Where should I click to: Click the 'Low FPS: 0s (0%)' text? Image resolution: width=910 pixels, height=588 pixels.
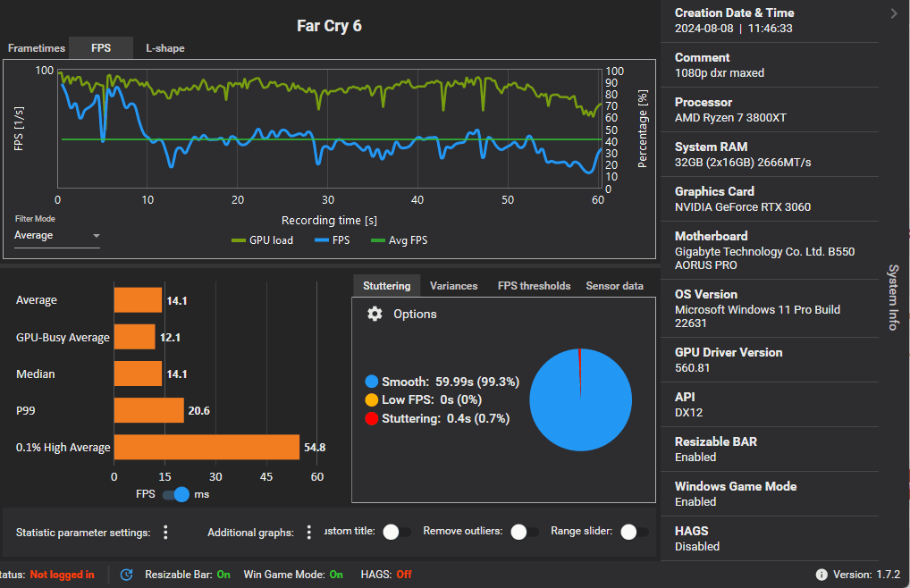432,399
